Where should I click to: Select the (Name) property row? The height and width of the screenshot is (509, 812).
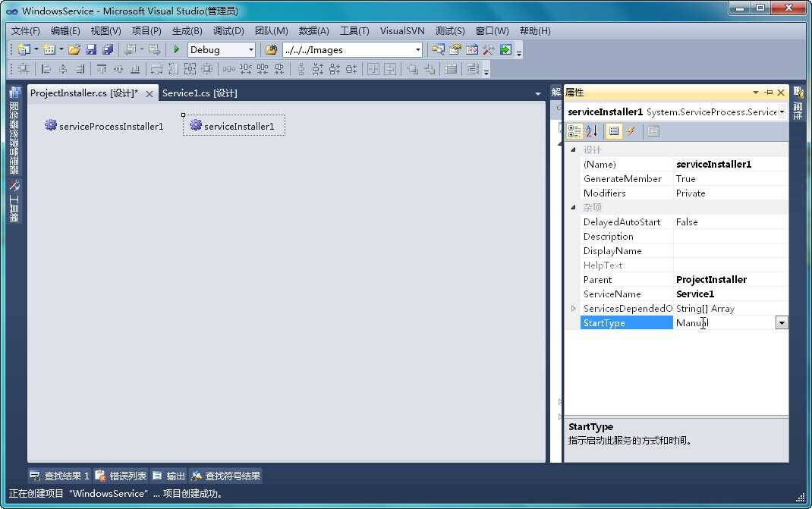click(x=684, y=164)
